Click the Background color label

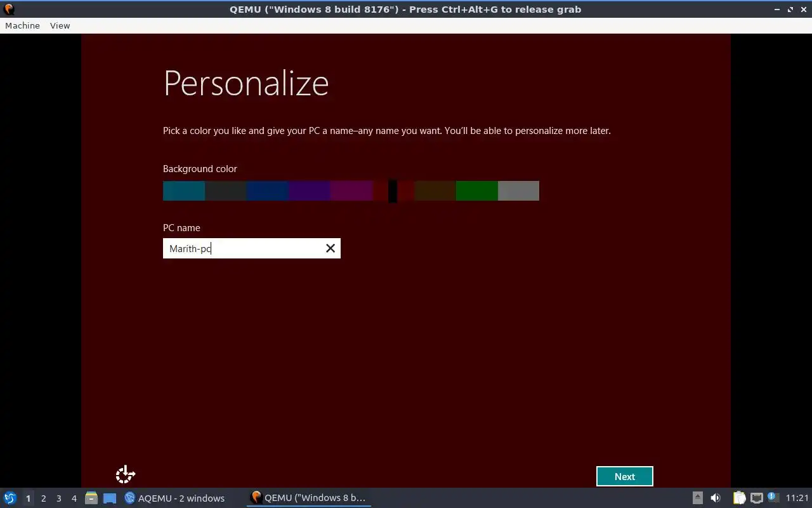(x=200, y=169)
